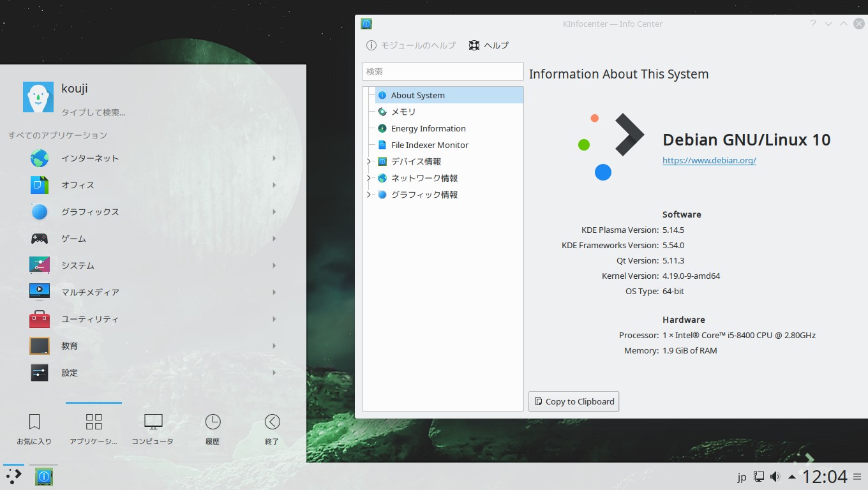Screen dimensions: 868x490
Task: Select the Multimedia monitor icon
Action: pyautogui.click(x=40, y=292)
